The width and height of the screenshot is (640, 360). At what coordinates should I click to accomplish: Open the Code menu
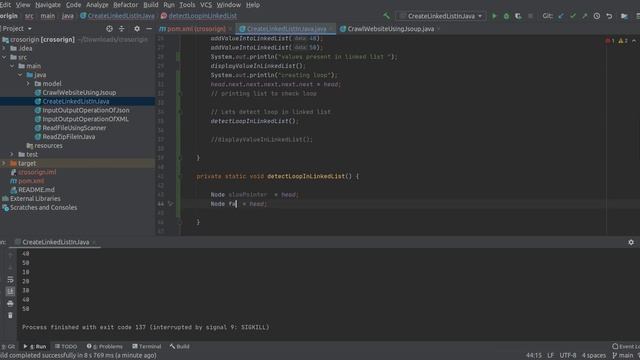(73, 5)
